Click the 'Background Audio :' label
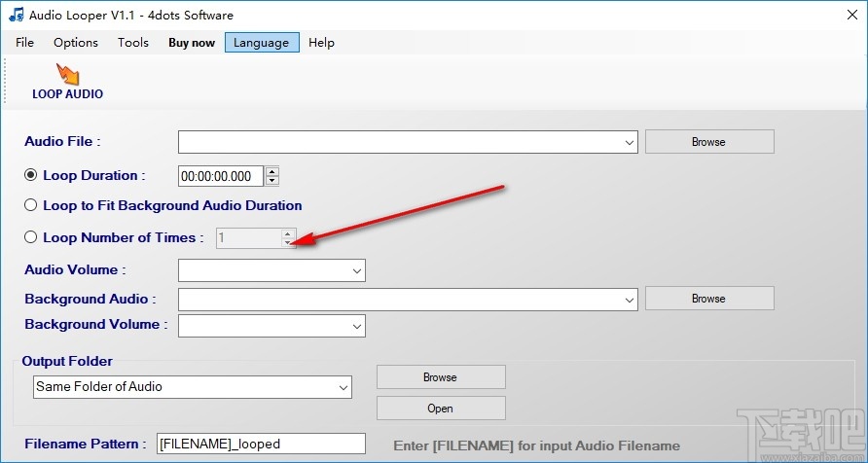 tap(90, 300)
